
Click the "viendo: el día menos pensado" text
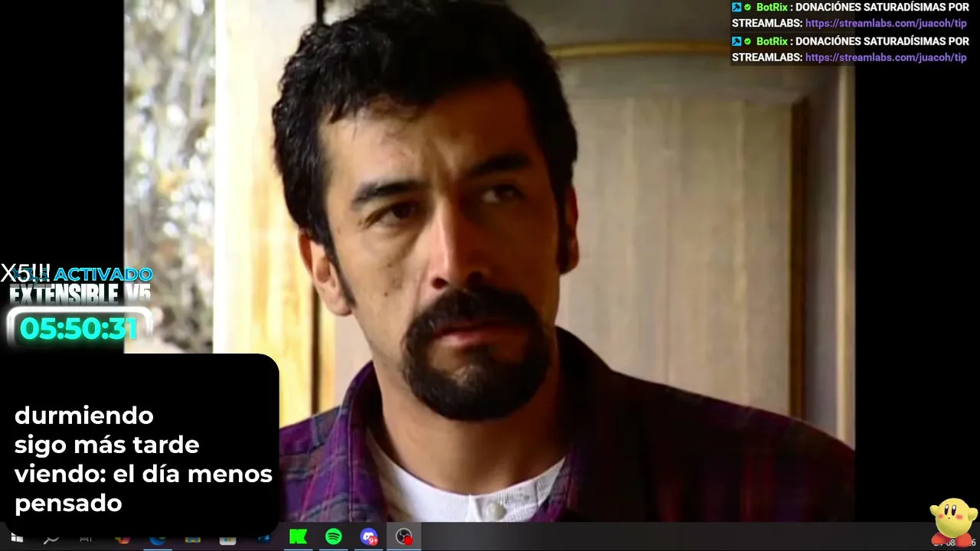coord(143,488)
